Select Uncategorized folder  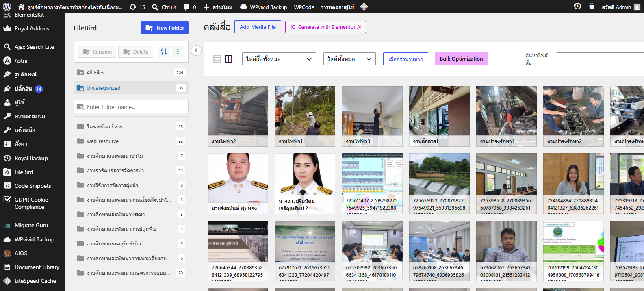[x=131, y=88]
